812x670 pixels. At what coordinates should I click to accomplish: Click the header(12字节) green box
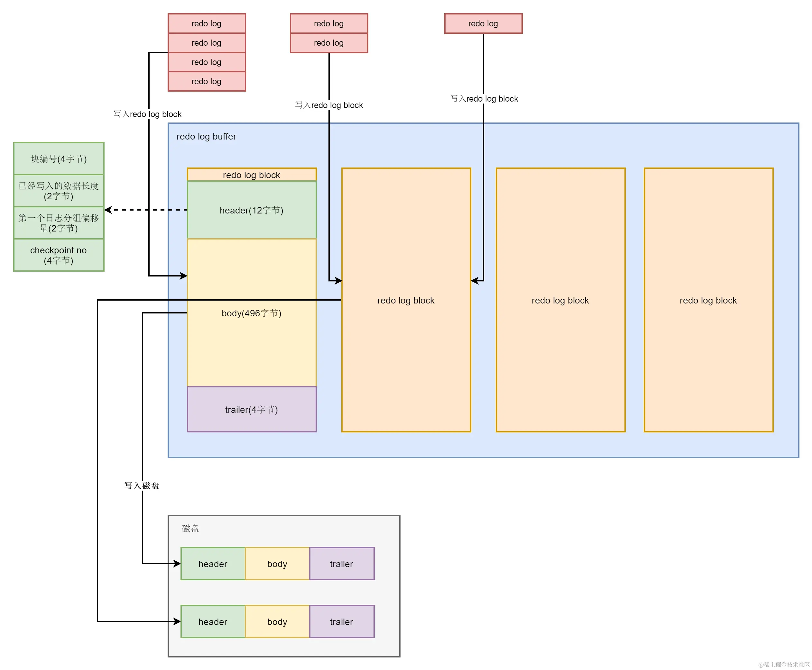(x=251, y=210)
